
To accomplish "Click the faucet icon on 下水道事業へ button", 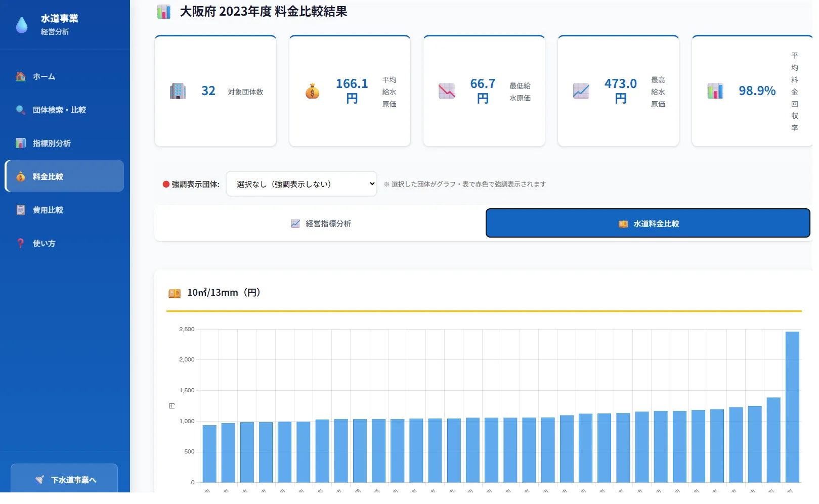I will [x=39, y=480].
